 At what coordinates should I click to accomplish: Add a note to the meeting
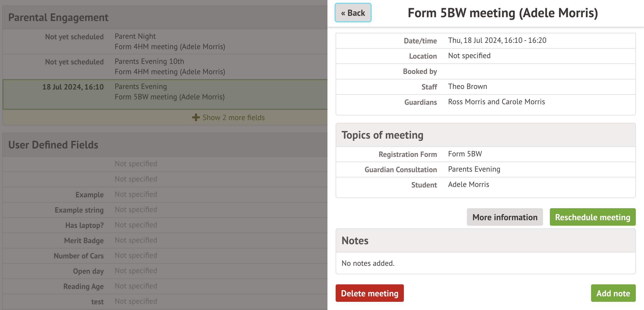pyautogui.click(x=613, y=293)
